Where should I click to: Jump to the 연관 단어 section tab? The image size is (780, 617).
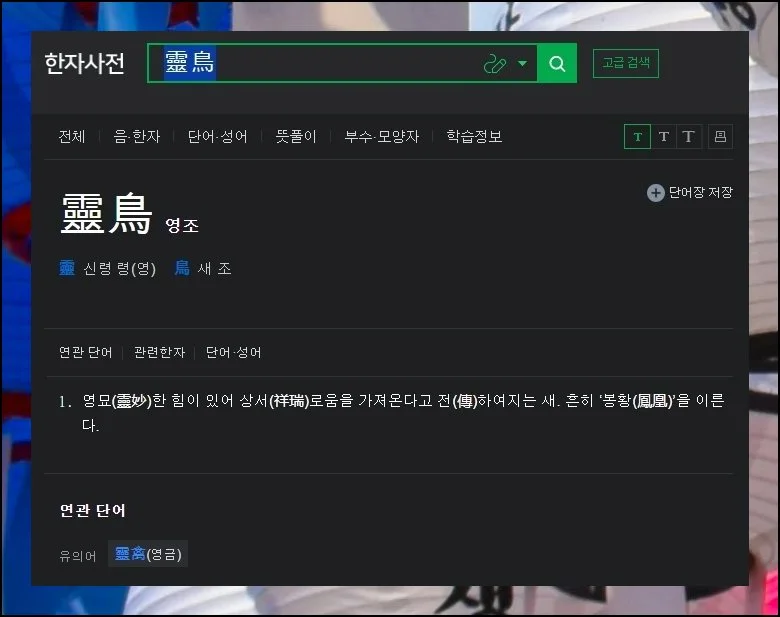pyautogui.click(x=86, y=352)
